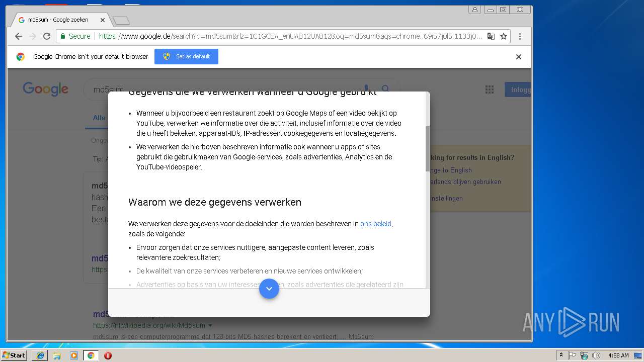Reload the current page
The image size is (644, 362).
[47, 36]
